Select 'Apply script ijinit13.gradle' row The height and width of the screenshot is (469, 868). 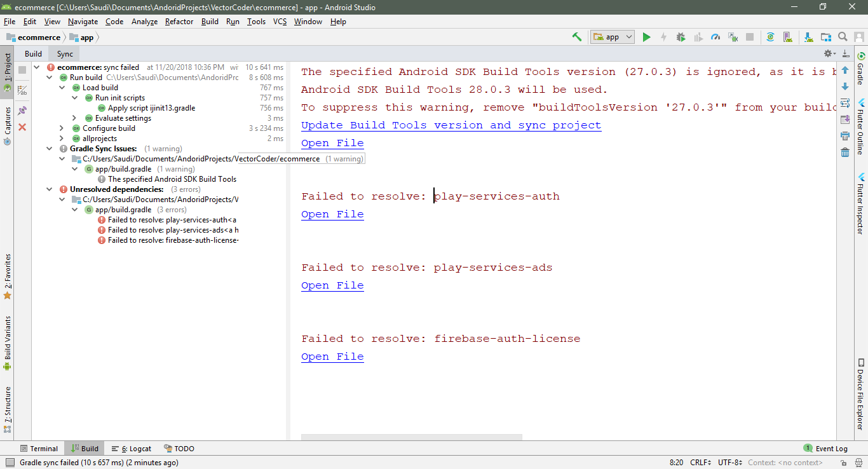(x=146, y=108)
